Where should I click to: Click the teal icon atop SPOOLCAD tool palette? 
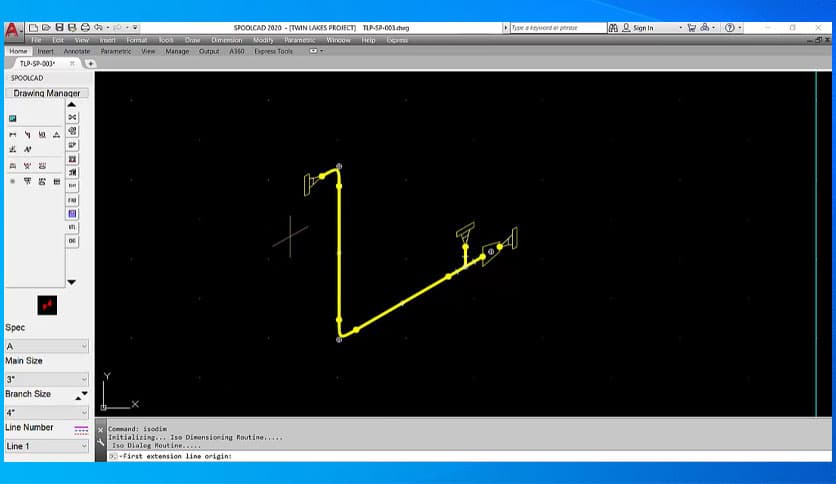click(x=13, y=118)
